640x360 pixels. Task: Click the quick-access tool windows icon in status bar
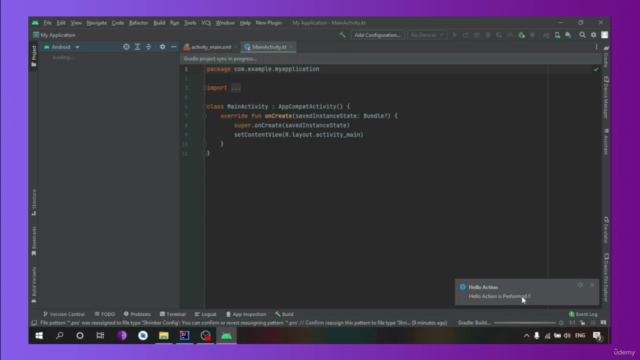point(34,323)
